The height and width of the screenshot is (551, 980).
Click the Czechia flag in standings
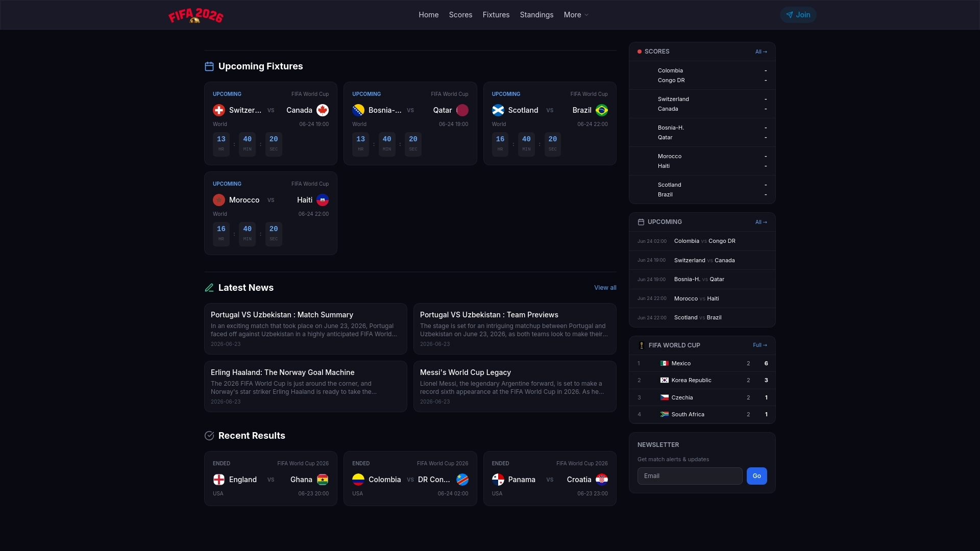tap(665, 398)
